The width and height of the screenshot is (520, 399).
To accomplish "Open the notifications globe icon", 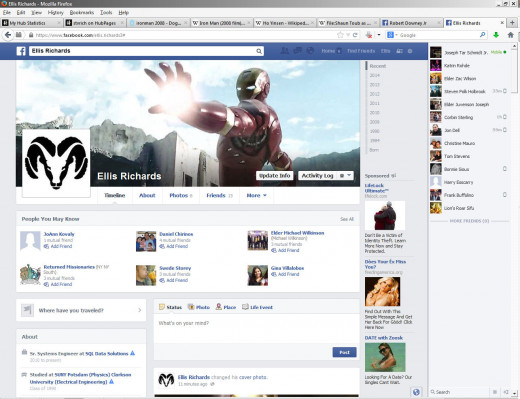I will coord(310,51).
